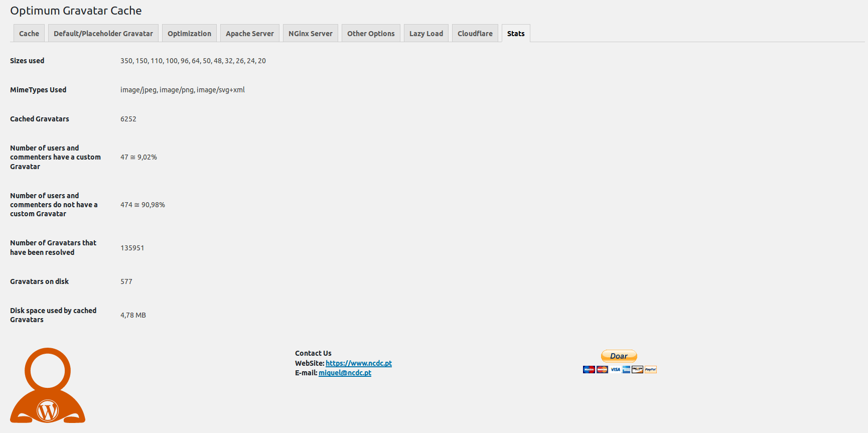This screenshot has width=868, height=433.
Task: Click the MimeTypes Used label
Action: point(38,90)
